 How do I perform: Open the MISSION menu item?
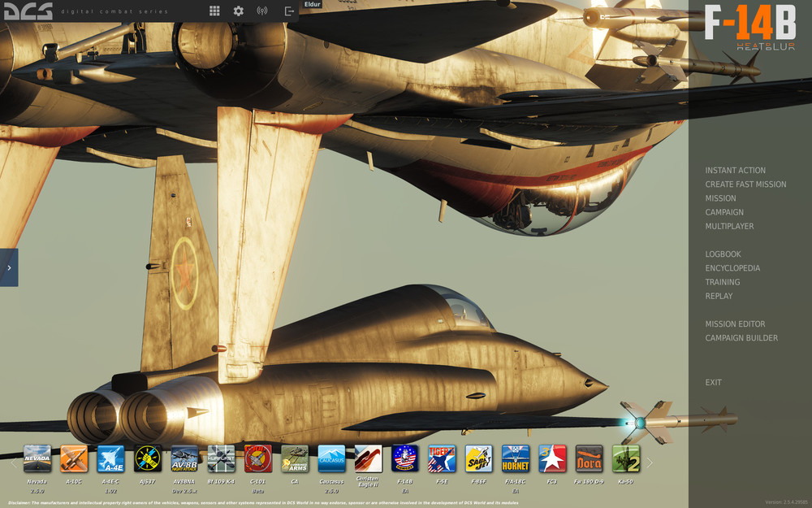pyautogui.click(x=720, y=198)
